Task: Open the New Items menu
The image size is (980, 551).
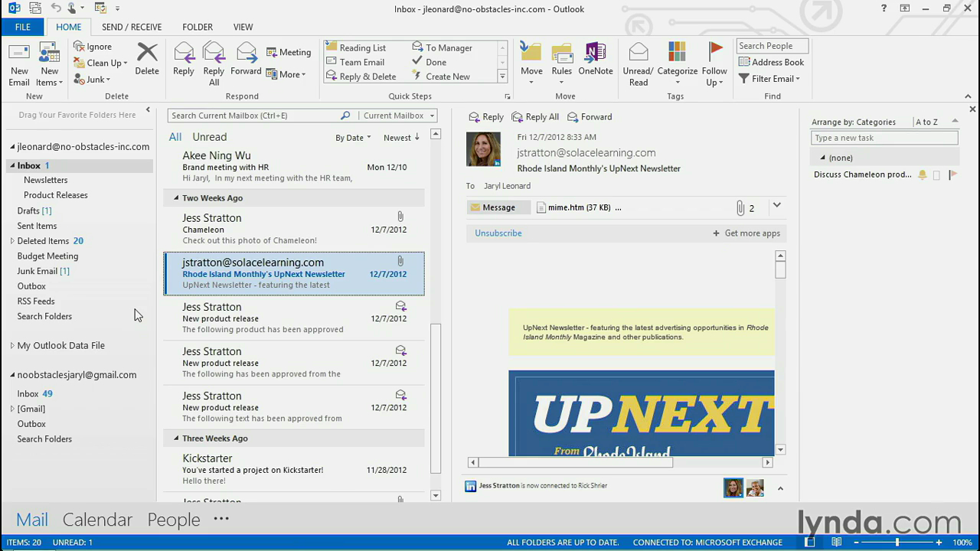Action: tap(49, 65)
